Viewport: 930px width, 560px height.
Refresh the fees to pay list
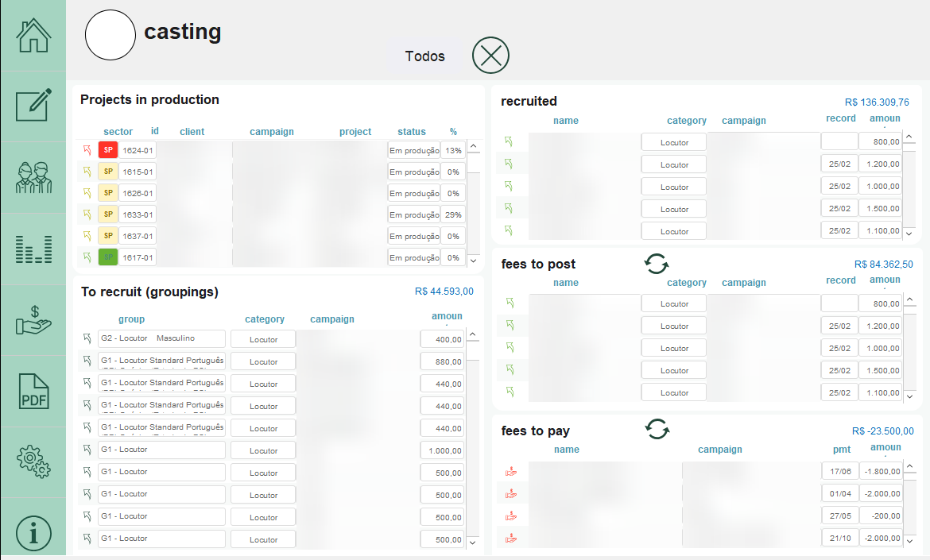[657, 429]
